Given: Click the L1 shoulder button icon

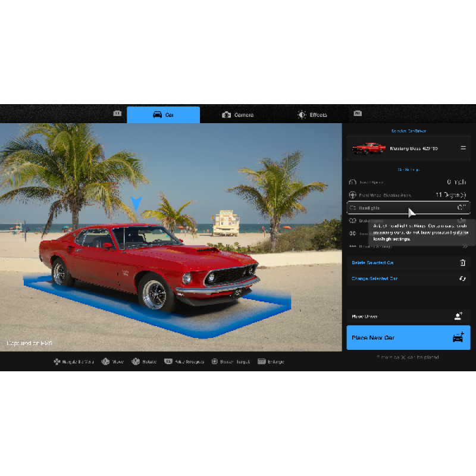Looking at the screenshot, I should tap(117, 113).
